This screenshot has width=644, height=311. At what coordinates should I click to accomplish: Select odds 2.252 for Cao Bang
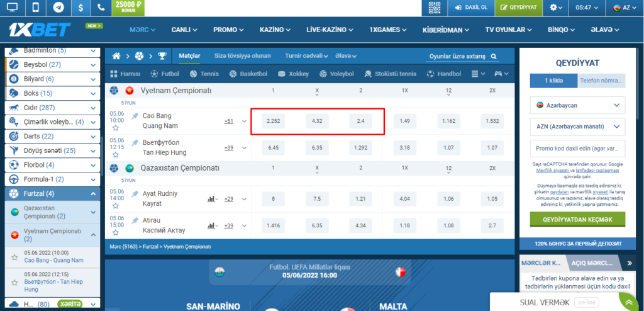click(x=273, y=122)
